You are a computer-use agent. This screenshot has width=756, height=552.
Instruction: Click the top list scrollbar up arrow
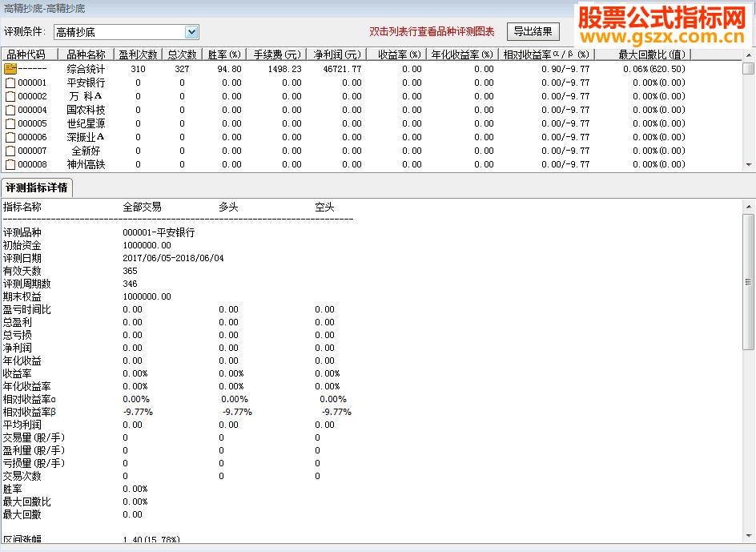tap(748, 55)
